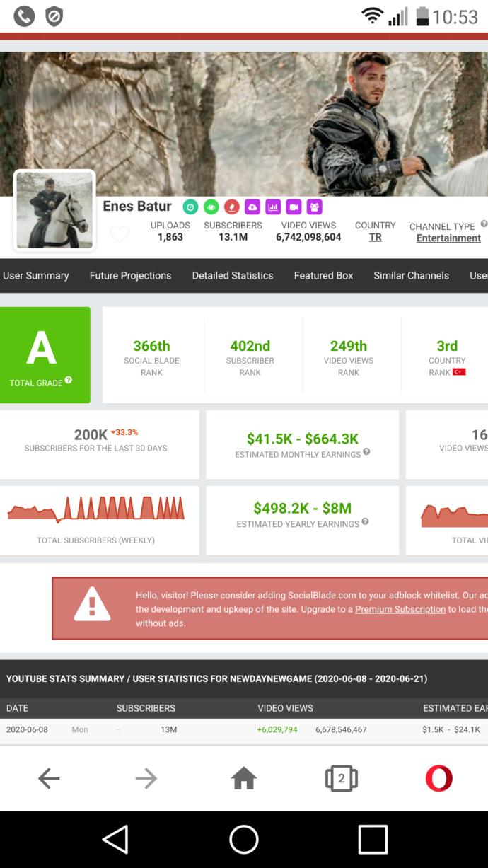This screenshot has height=868, width=488.
Task: Tap the purple video camera badge icon
Action: (x=294, y=207)
